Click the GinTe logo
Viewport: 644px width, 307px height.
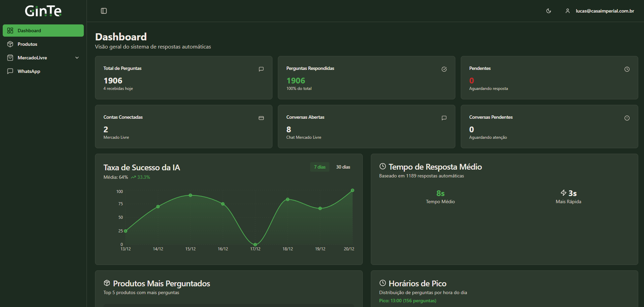pyautogui.click(x=43, y=11)
